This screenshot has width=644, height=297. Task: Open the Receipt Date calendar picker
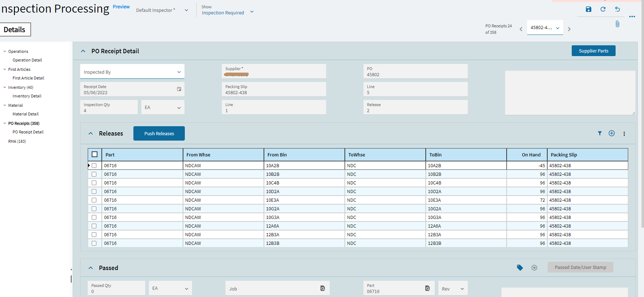179,89
